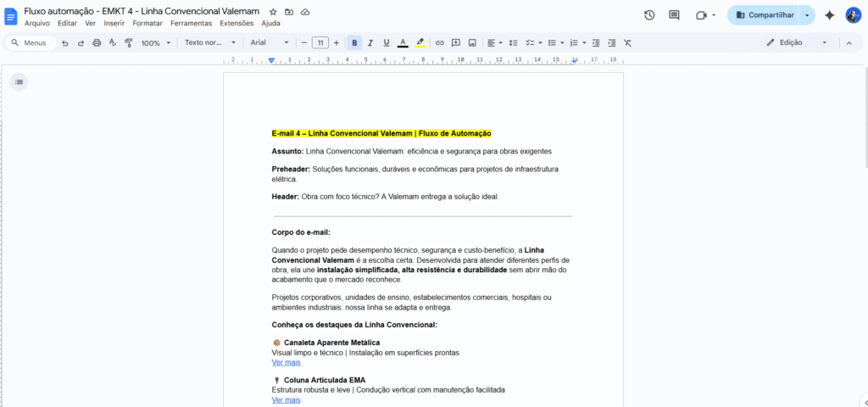This screenshot has width=868, height=407.
Task: Click the print icon
Action: [97, 42]
